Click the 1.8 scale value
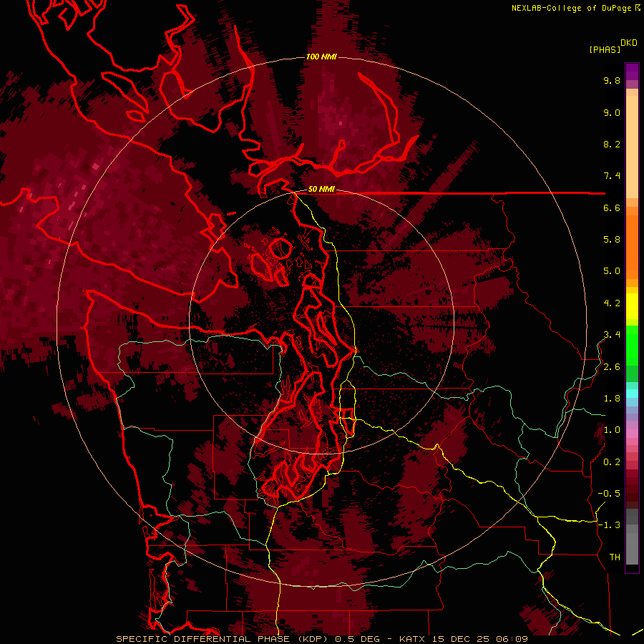The height and width of the screenshot is (644, 644). click(612, 399)
